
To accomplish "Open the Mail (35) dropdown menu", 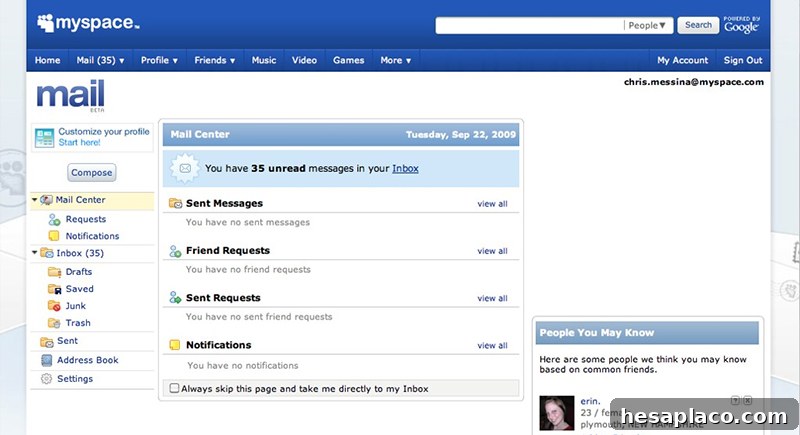I will pyautogui.click(x=100, y=60).
